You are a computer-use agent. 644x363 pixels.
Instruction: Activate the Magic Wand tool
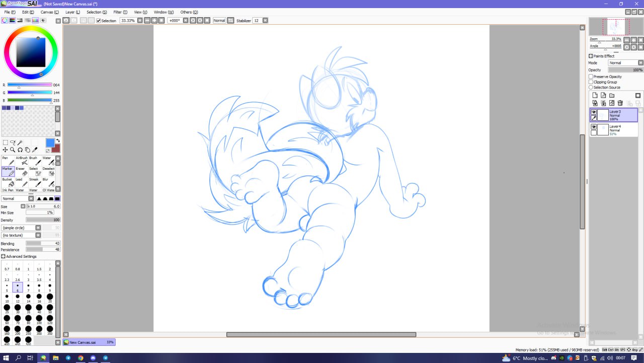20,142
